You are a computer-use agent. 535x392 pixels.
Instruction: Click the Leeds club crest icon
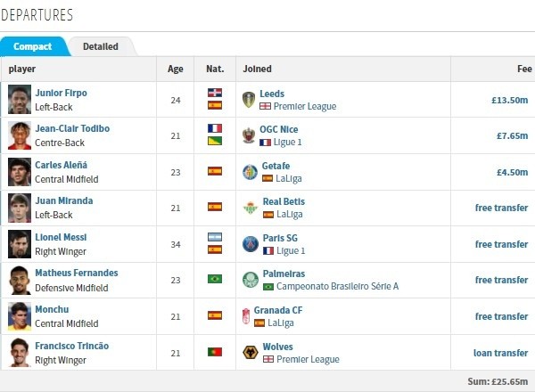coord(249,100)
